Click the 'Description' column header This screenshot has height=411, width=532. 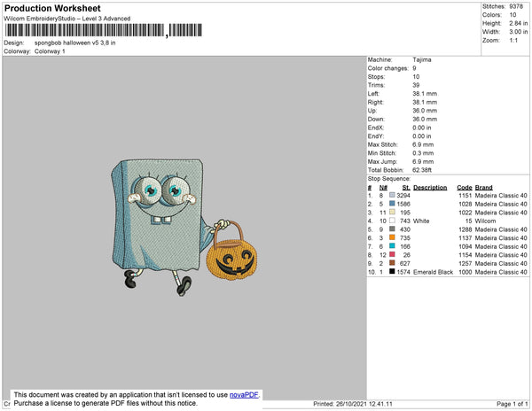430,188
